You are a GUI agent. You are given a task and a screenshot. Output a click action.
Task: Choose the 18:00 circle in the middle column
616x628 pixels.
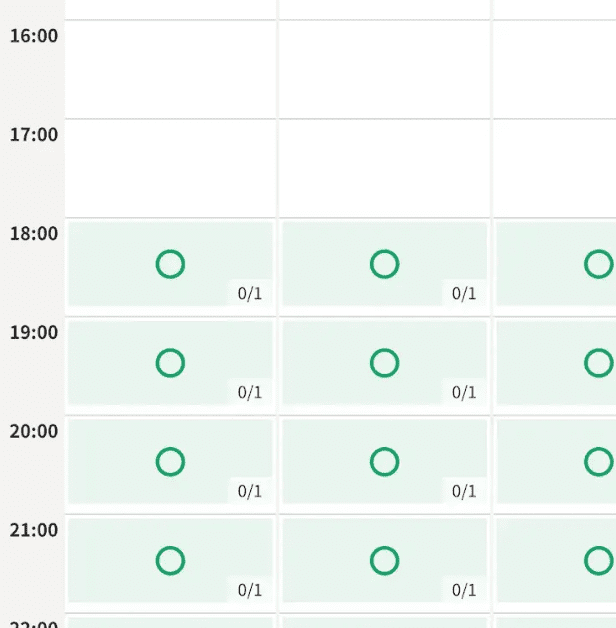pyautogui.click(x=384, y=264)
